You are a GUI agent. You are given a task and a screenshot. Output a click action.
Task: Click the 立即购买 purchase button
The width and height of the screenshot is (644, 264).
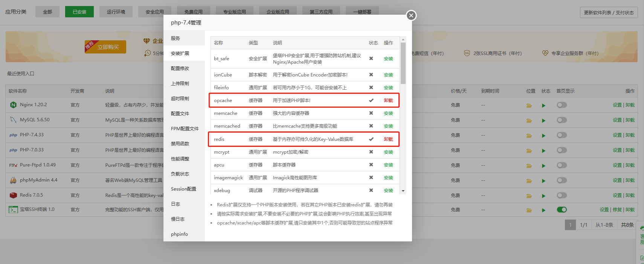coord(105,47)
